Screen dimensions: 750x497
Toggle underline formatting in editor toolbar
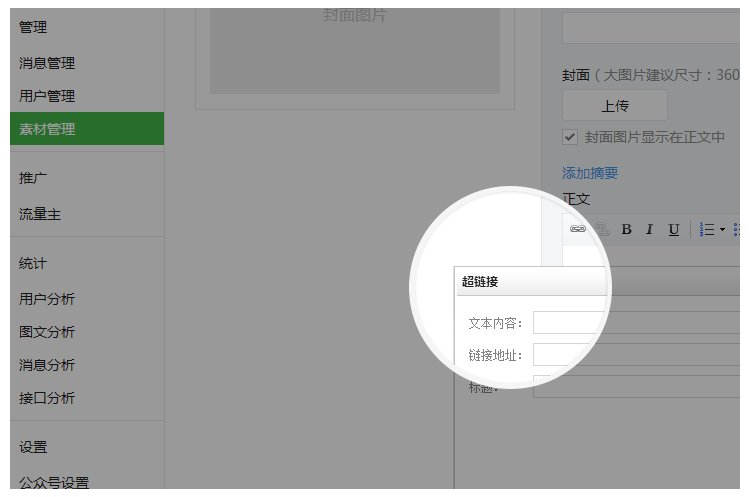[x=673, y=230]
